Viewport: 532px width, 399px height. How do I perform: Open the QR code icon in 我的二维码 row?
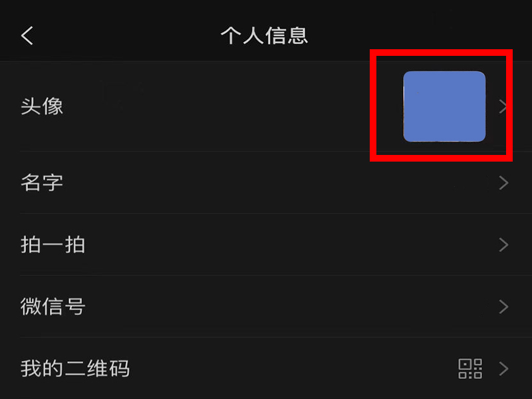(x=470, y=368)
